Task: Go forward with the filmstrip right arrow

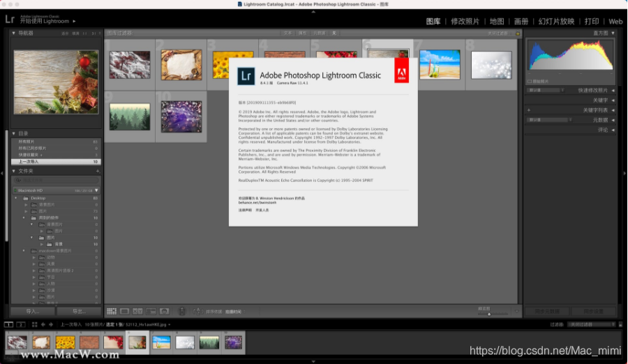Action: pos(50,324)
